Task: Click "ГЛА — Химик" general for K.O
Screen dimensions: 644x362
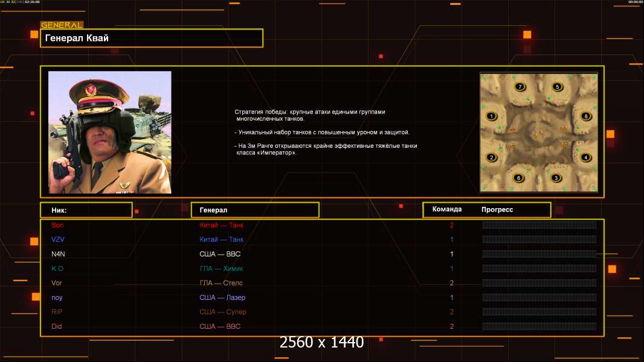Action: 221,268
